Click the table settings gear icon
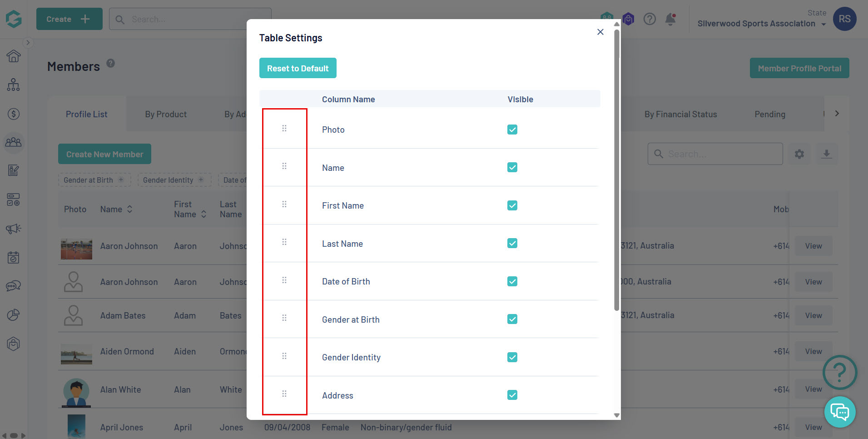The image size is (868, 439). pyautogui.click(x=799, y=154)
